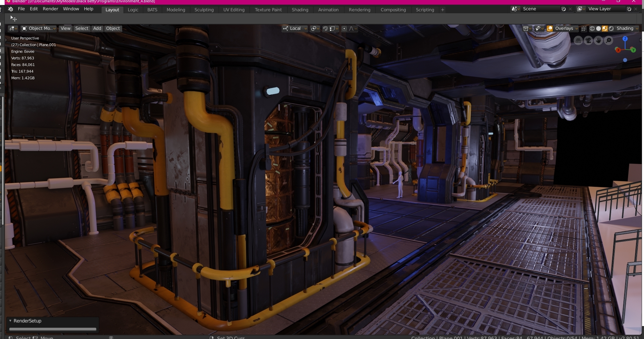
Task: Duplicate the Scene with the new scene icon
Action: coord(564,9)
